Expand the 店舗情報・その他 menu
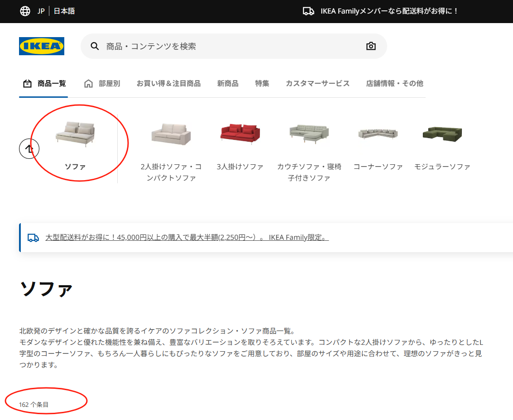This screenshot has height=420, width=513. [394, 83]
